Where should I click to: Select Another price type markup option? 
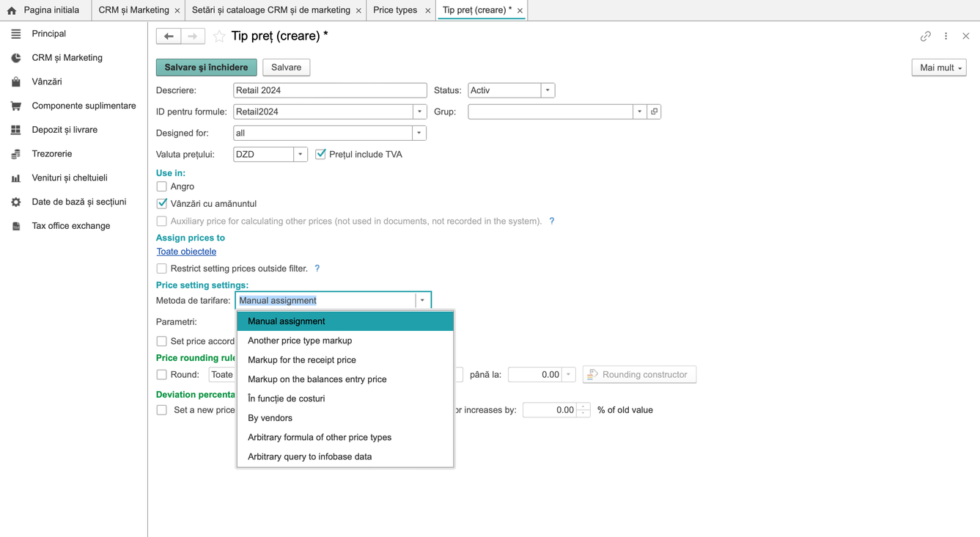[x=345, y=340]
